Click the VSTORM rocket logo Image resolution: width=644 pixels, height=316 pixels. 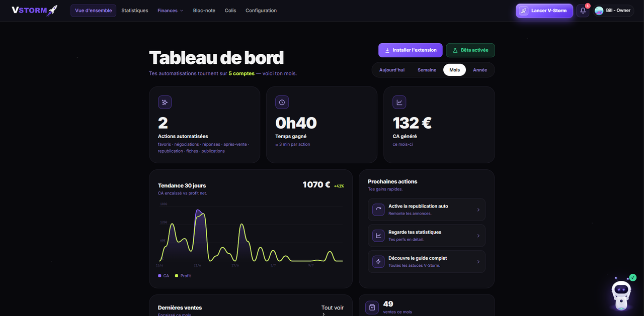coord(35,10)
